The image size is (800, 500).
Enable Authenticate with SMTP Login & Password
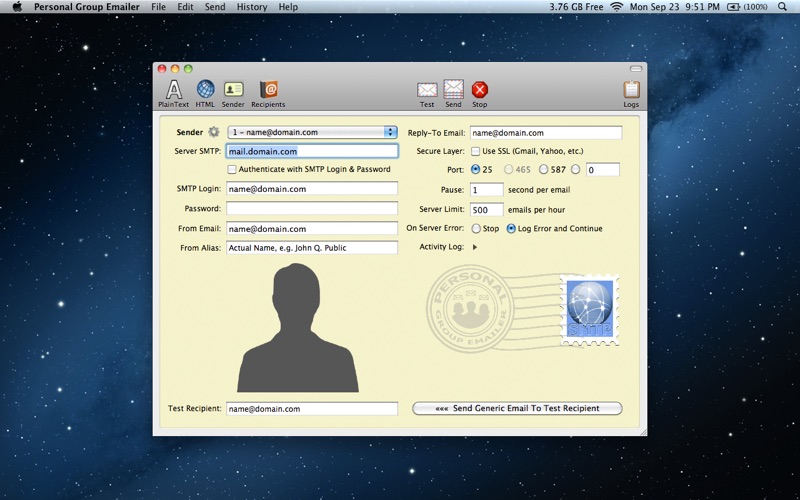click(232, 169)
